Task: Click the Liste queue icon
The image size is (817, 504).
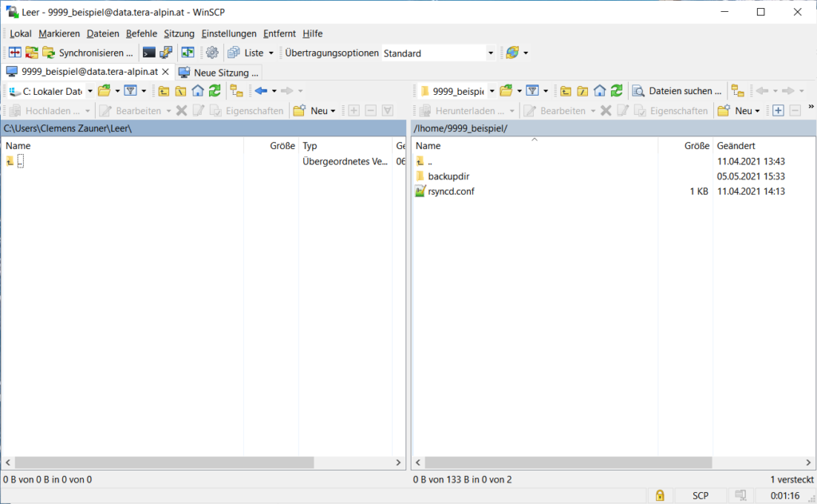Action: pyautogui.click(x=234, y=53)
